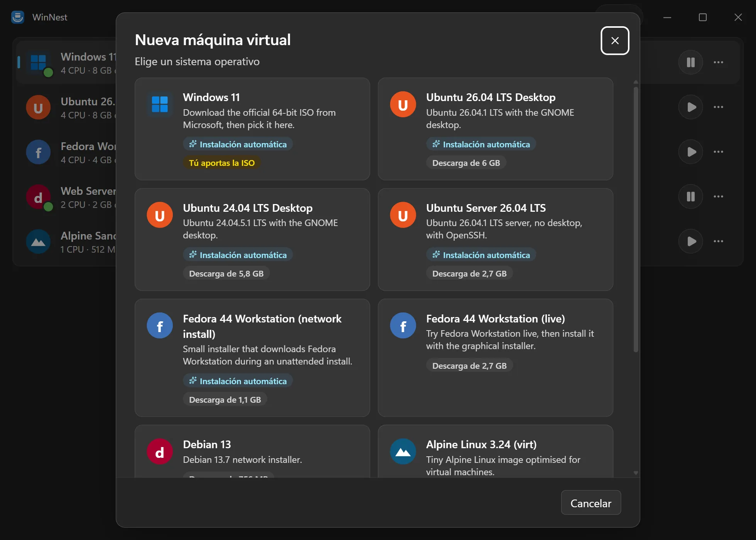Select the Debian 13 title

(x=207, y=444)
